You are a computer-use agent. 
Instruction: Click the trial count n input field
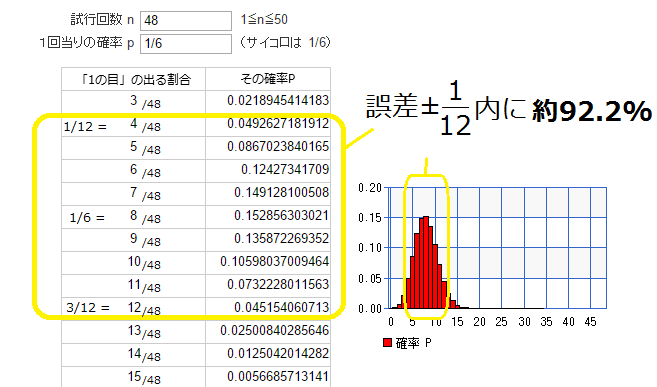point(186,21)
